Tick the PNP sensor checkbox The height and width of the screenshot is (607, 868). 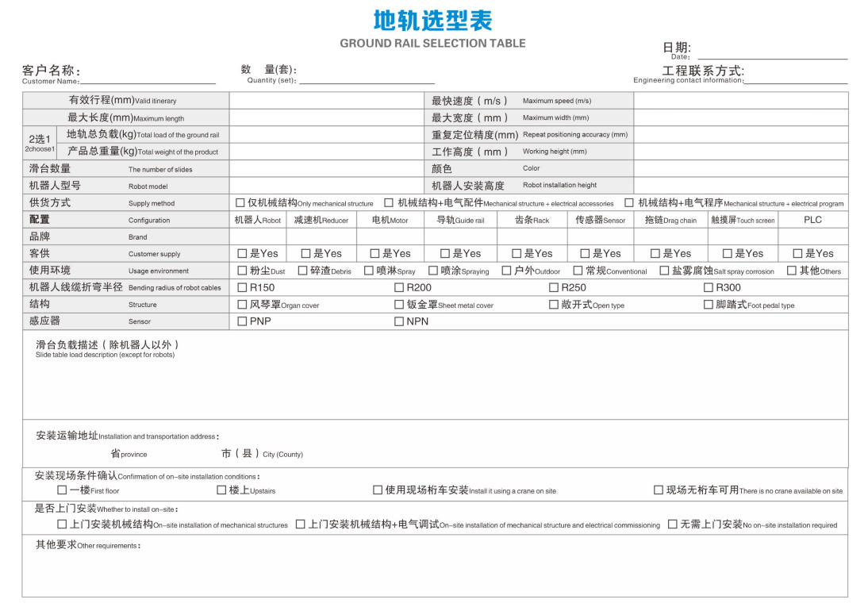[x=243, y=321]
